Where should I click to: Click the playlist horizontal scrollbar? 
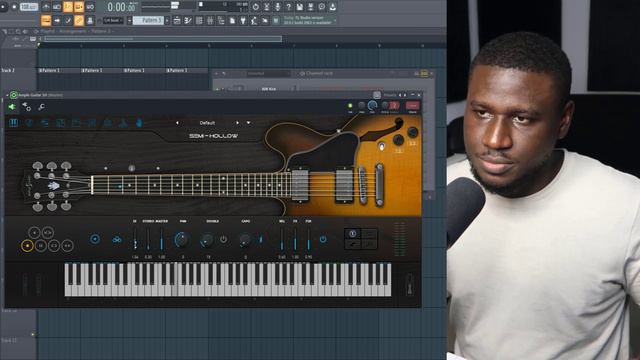click(163, 39)
